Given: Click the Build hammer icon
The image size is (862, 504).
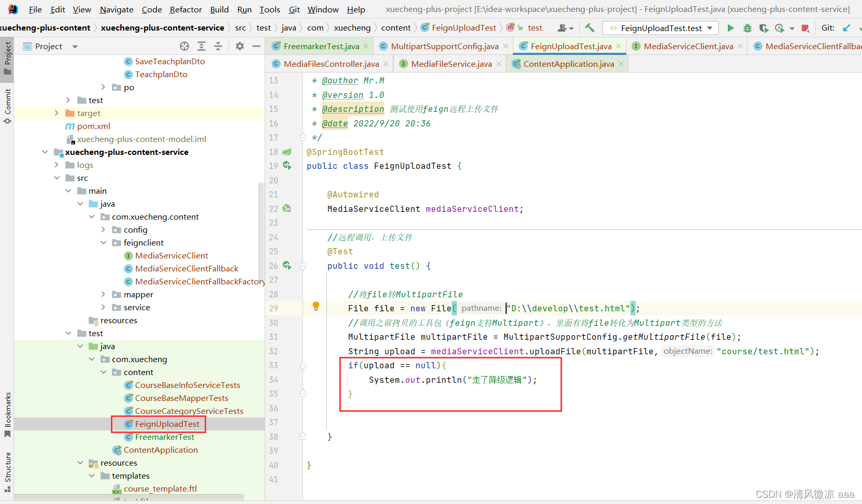Looking at the screenshot, I should click(590, 28).
